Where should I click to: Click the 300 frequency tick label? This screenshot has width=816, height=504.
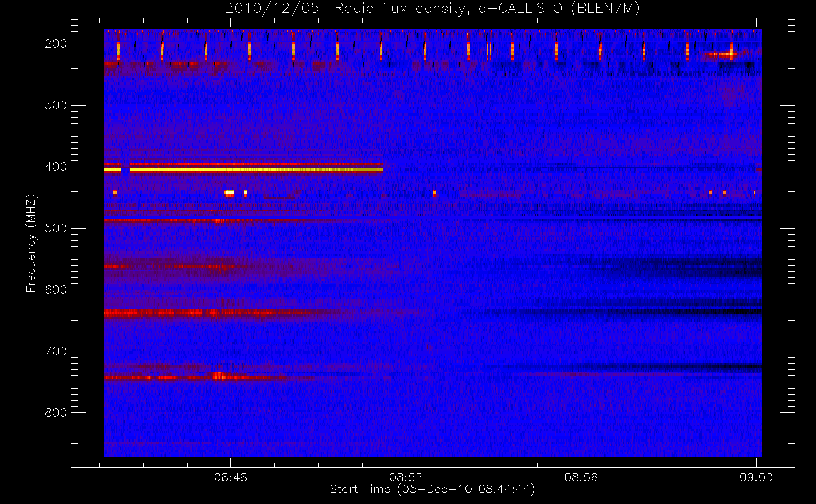coord(55,105)
